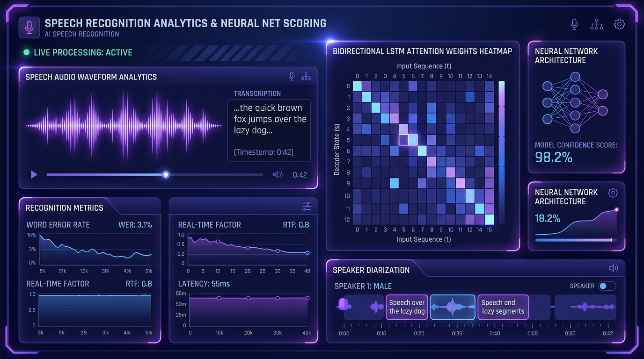The width and height of the screenshot is (644, 359).
Task: Click the 98.2% model confidence score
Action: [x=554, y=158]
